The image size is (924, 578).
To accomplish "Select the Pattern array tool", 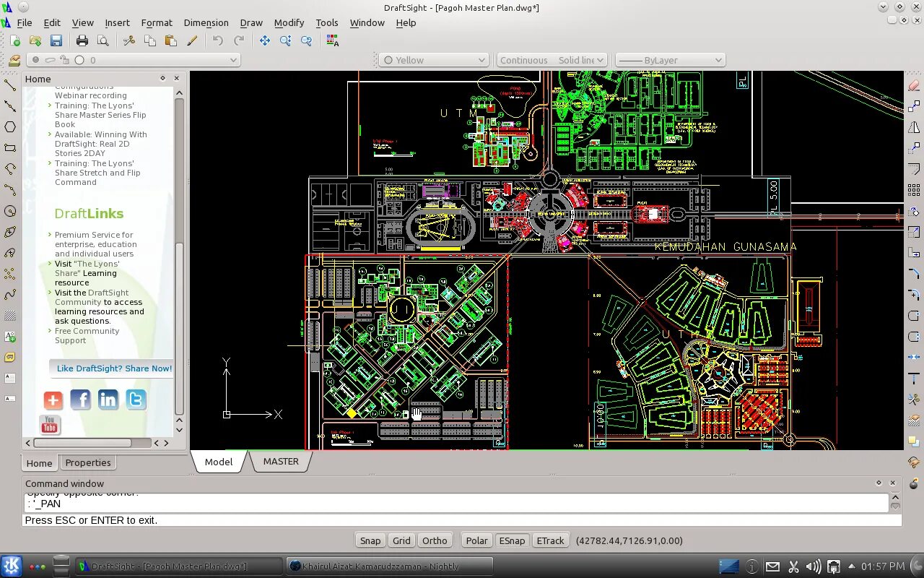I will click(914, 190).
